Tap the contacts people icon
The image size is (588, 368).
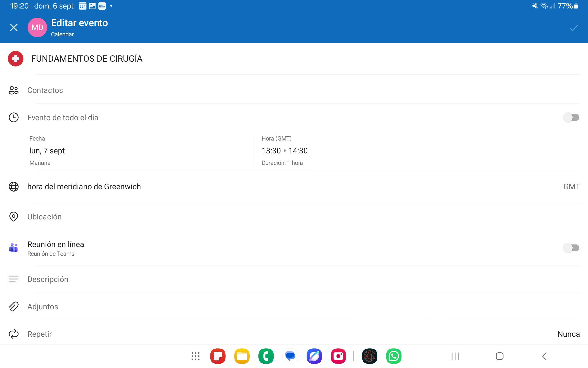click(14, 90)
